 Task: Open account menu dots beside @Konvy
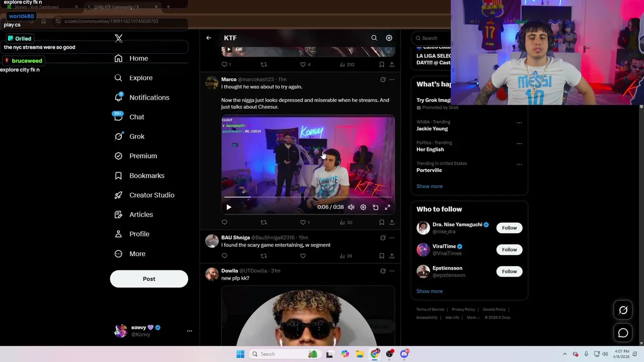click(190, 331)
